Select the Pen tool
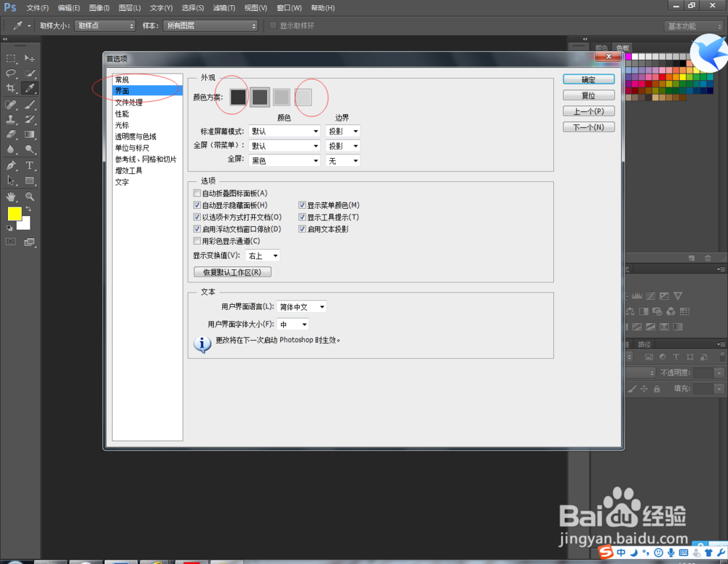Viewport: 728px width, 564px height. pyautogui.click(x=11, y=165)
